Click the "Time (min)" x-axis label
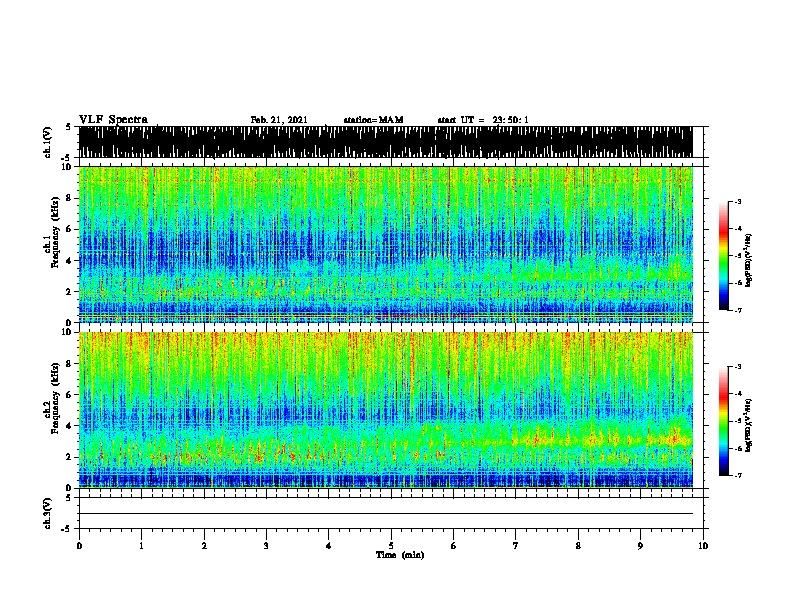The width and height of the screenshot is (792, 612). 400,555
